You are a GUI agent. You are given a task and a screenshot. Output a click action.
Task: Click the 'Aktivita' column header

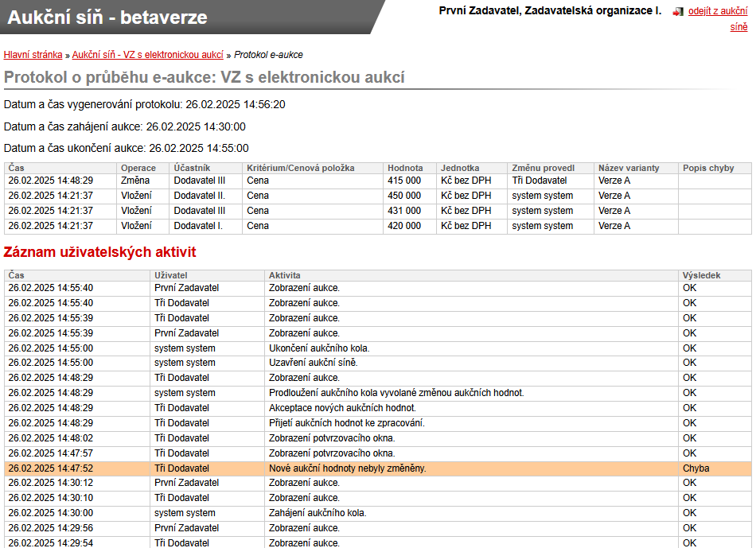(285, 275)
